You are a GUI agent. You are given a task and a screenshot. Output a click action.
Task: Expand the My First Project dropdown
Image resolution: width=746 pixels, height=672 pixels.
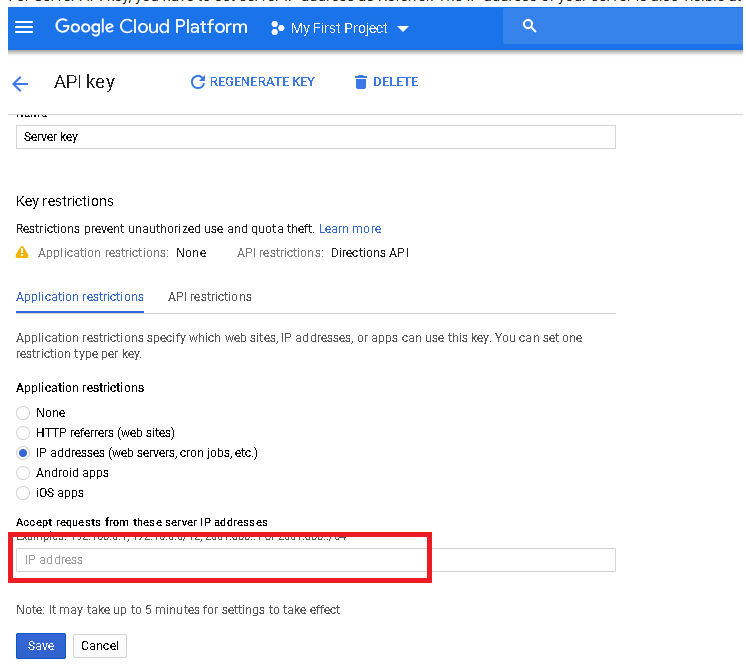pyautogui.click(x=402, y=29)
